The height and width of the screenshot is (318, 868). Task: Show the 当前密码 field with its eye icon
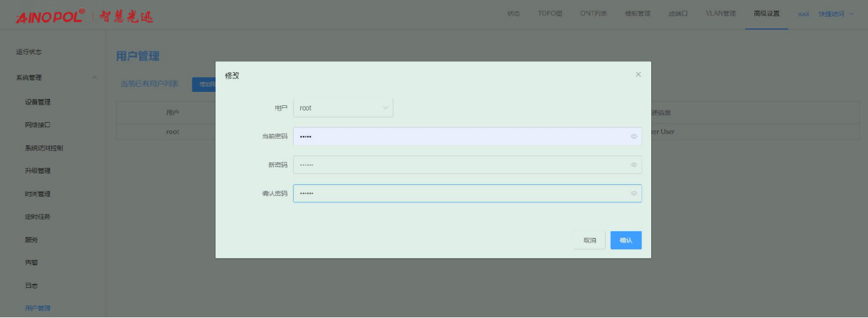click(x=633, y=136)
